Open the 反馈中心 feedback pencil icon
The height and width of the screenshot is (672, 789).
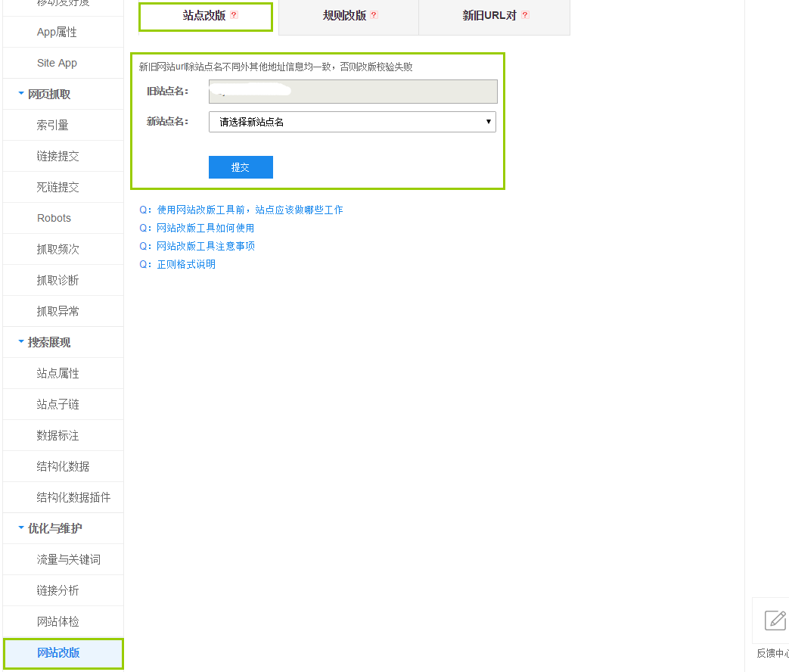[x=775, y=621]
